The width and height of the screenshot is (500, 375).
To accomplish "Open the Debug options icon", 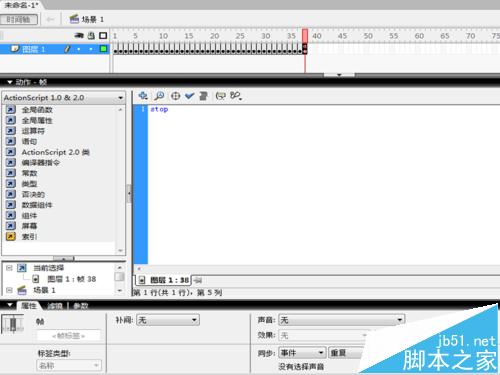I will coord(236,96).
